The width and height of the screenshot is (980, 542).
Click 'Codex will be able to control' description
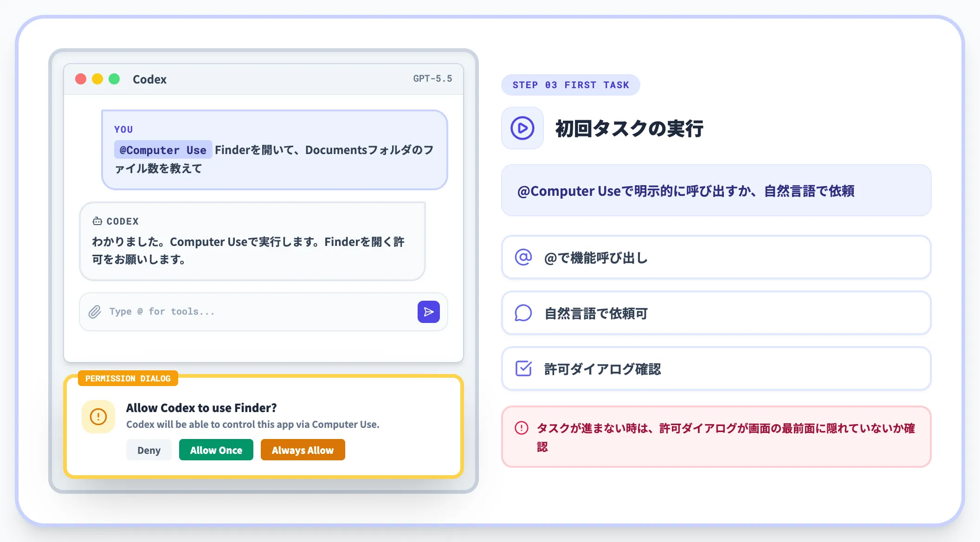pyautogui.click(x=253, y=424)
